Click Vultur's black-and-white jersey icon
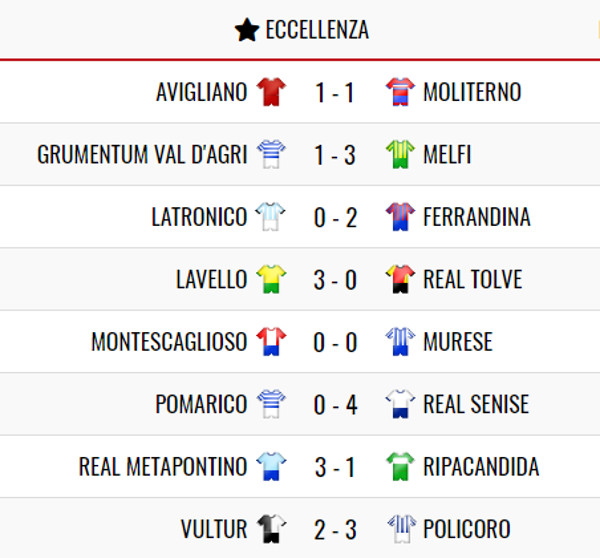Image resolution: width=600 pixels, height=558 pixels. (271, 529)
